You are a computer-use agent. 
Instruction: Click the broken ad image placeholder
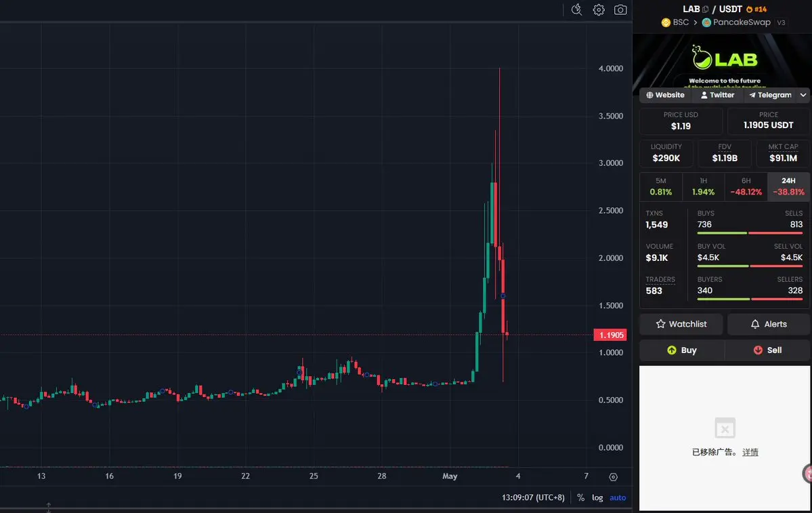(x=725, y=428)
